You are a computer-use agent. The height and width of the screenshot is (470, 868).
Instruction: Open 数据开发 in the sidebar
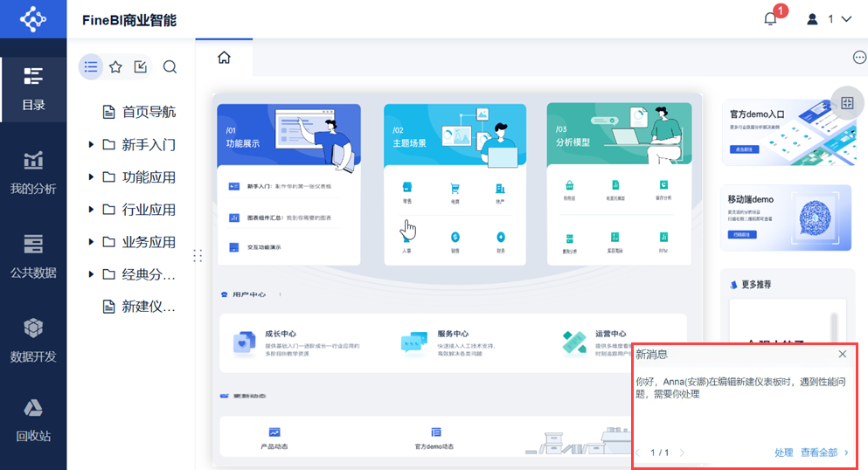[x=33, y=341]
